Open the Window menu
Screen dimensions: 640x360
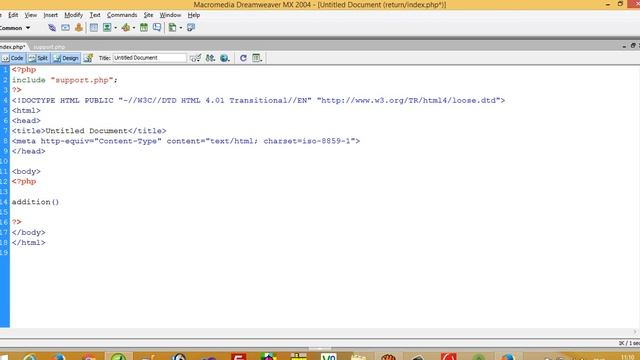[170, 15]
